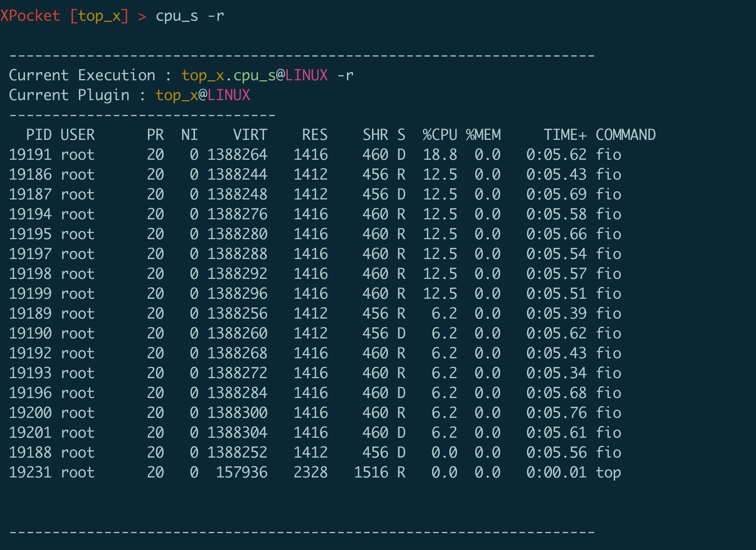Click PID 19188 with 0.0 CPU

pyautogui.click(x=30, y=452)
